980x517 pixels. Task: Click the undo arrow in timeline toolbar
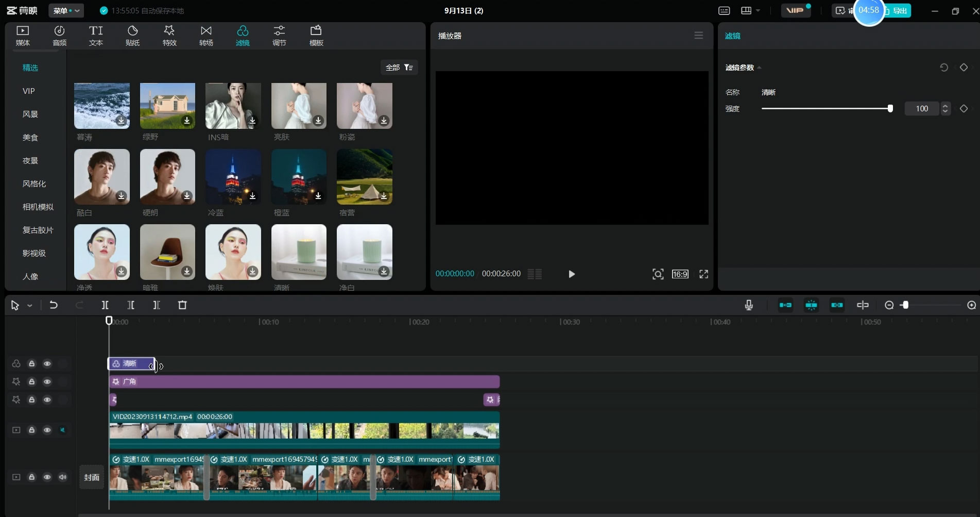53,305
